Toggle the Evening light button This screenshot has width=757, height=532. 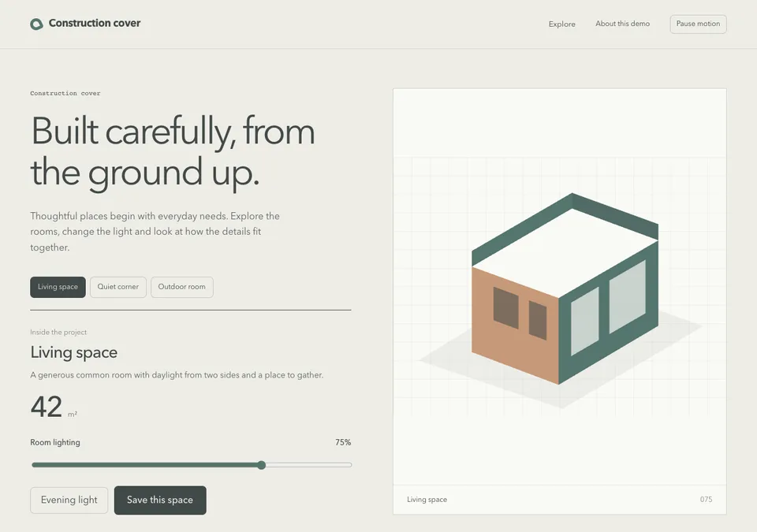[x=69, y=500]
